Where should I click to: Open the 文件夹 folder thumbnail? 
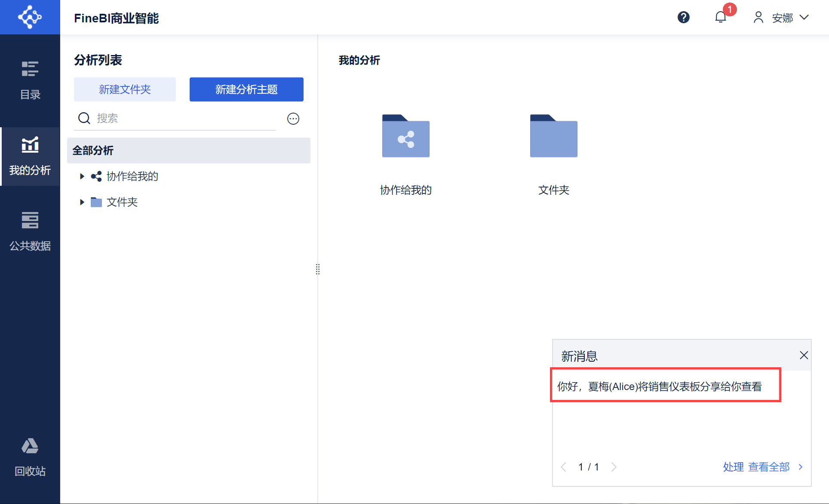click(553, 136)
